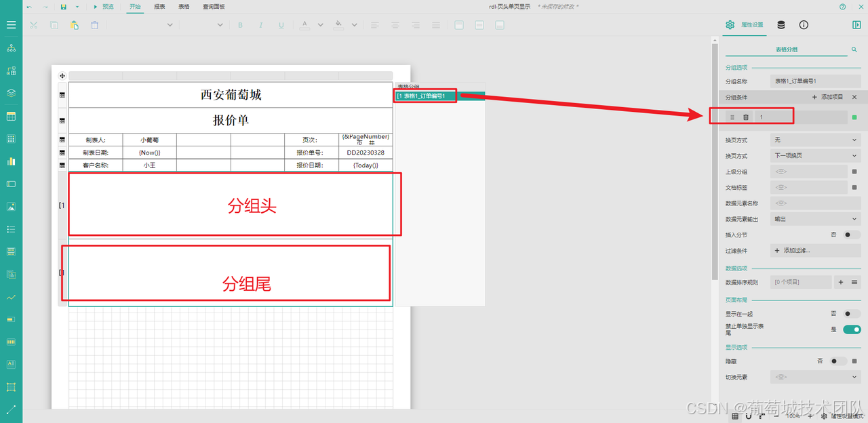Click the X beside 添加项目
Viewport: 868px width, 423px height.
[854, 97]
